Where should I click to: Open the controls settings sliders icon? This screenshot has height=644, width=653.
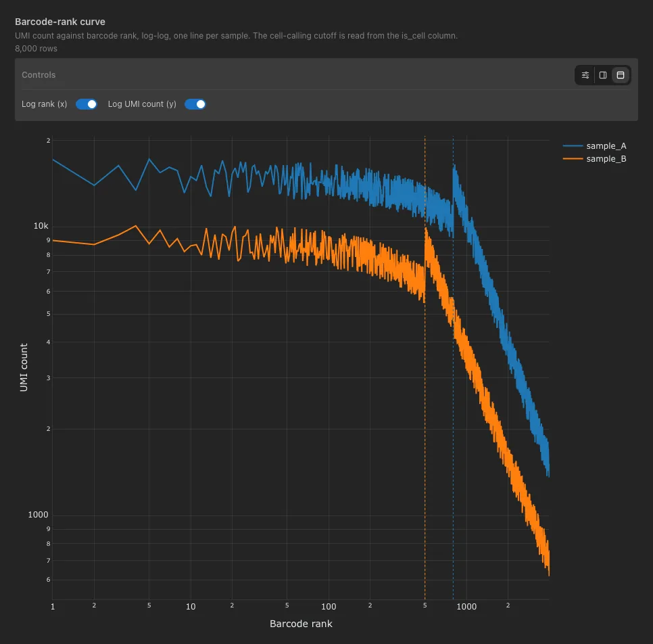[x=585, y=75]
